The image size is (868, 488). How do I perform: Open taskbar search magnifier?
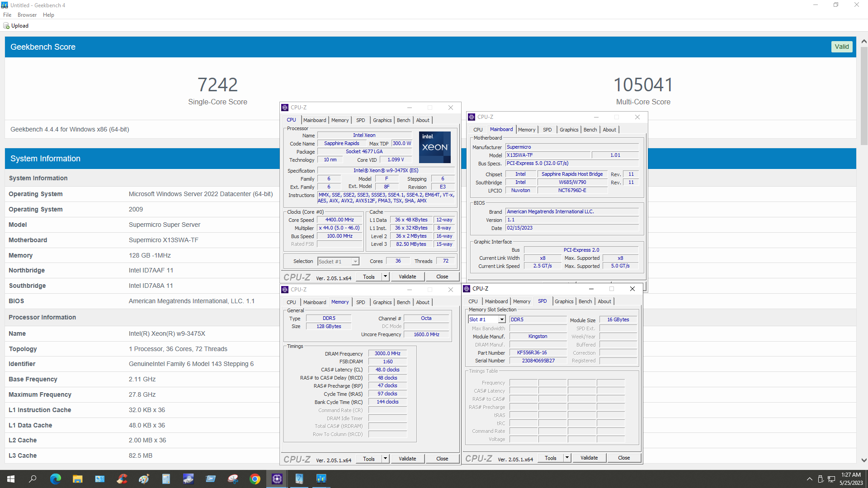(33, 479)
